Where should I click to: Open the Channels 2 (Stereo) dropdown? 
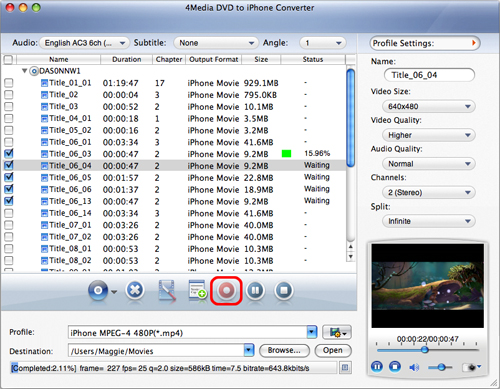click(x=429, y=193)
